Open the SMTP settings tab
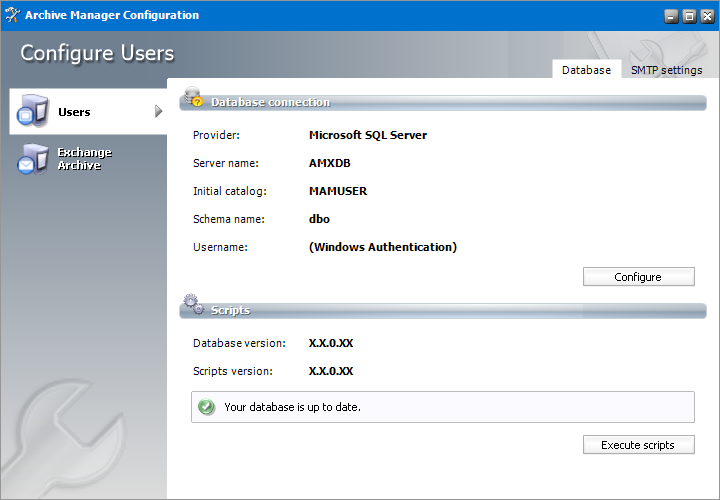Viewport: 720px width, 500px height. pos(666,70)
